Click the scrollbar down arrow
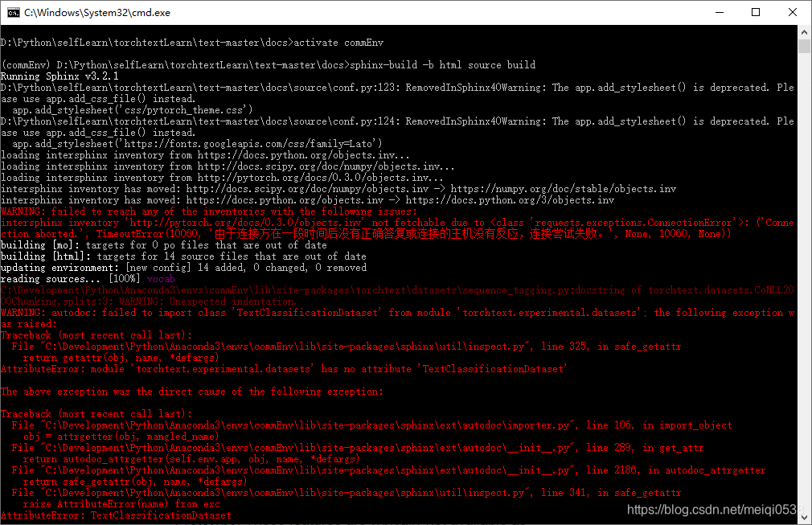The image size is (812, 525). coord(804,519)
